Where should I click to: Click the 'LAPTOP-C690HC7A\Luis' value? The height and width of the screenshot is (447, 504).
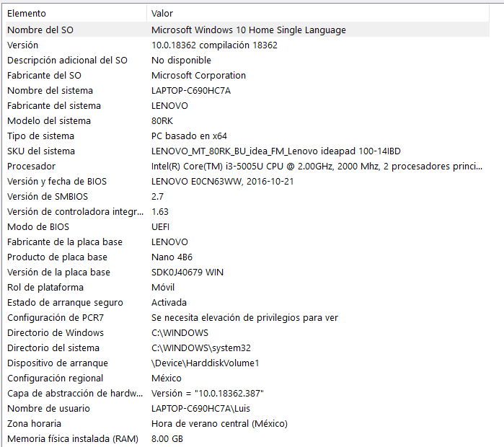pos(200,407)
